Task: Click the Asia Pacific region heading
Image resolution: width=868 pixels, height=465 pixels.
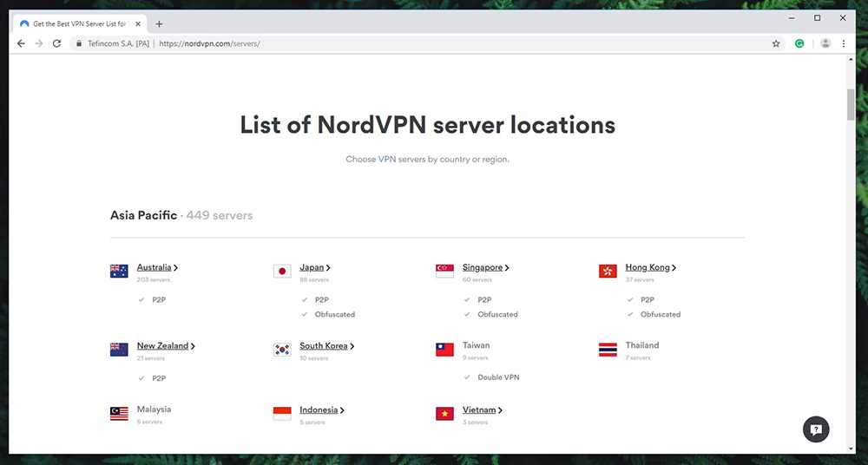Action: tap(143, 215)
